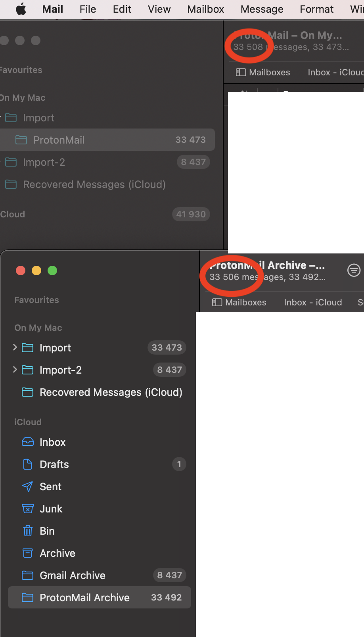364x637 pixels.
Task: Click the Drafts document icon
Action: coord(27,464)
